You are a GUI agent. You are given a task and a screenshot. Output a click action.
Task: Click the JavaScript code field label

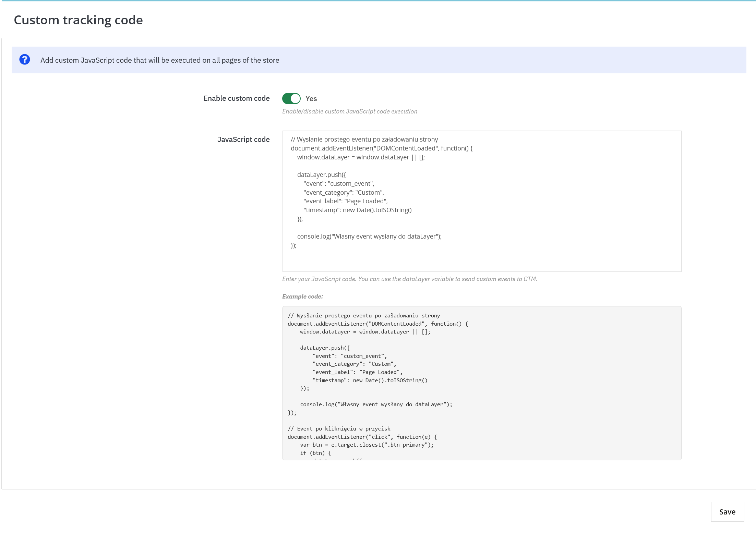(x=243, y=139)
